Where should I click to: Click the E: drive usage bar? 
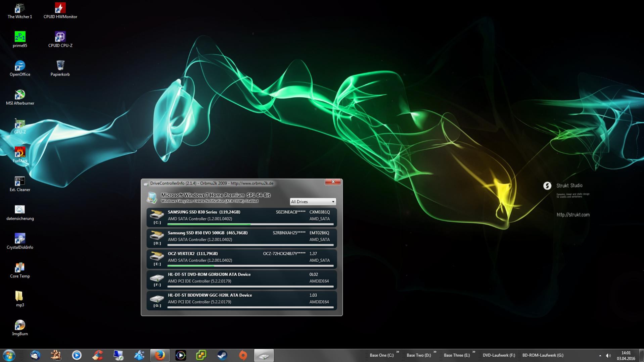250,266
